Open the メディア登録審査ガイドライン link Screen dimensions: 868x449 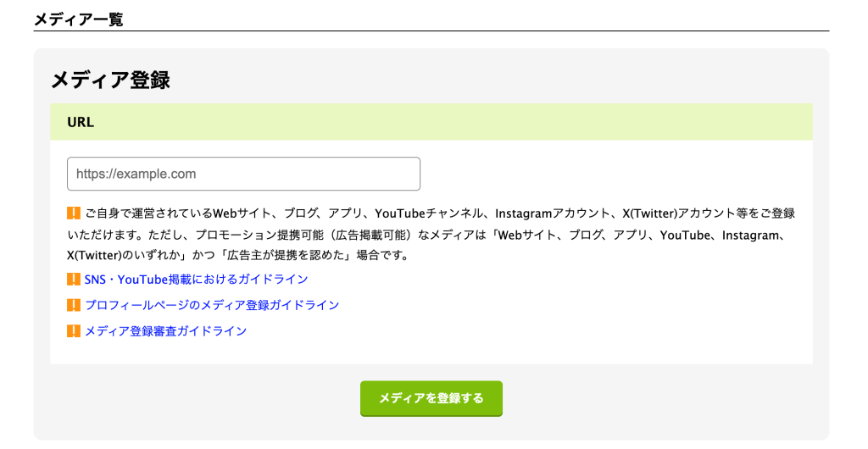pos(165,331)
